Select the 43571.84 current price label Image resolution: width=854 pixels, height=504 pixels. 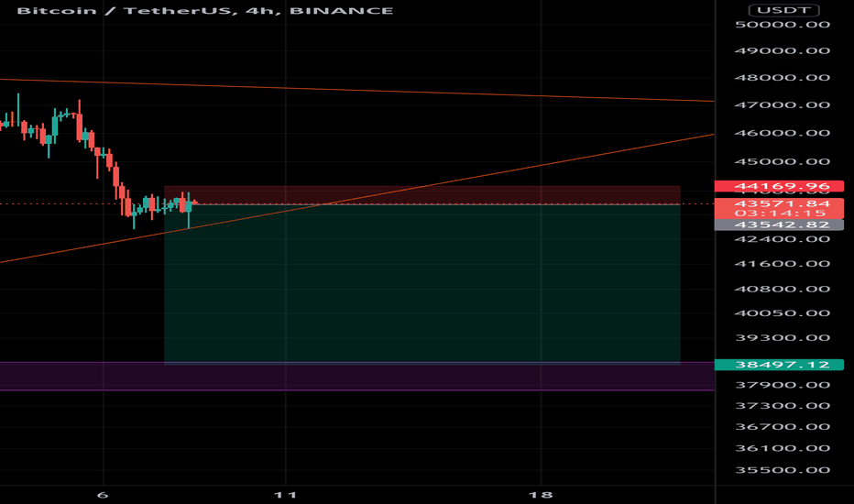coord(783,203)
